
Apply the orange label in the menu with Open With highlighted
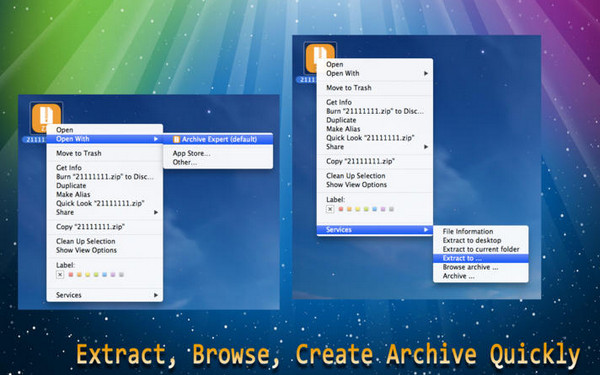(x=79, y=275)
